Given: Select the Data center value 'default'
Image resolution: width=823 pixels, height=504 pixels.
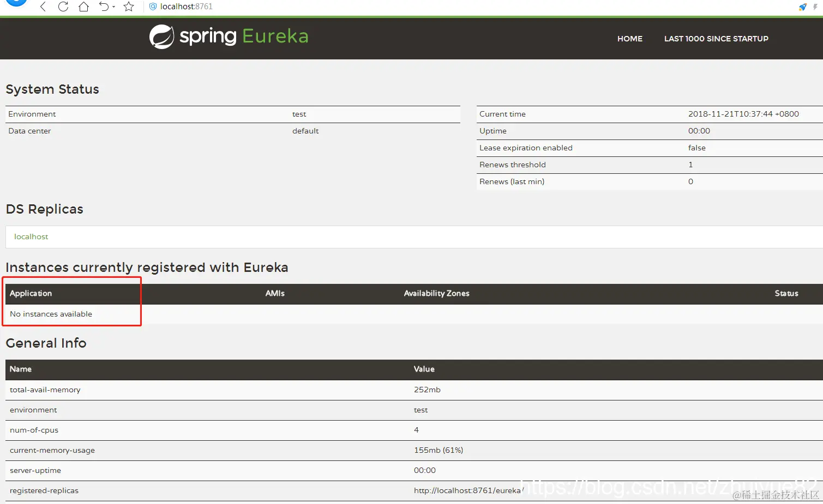Looking at the screenshot, I should coord(305,131).
